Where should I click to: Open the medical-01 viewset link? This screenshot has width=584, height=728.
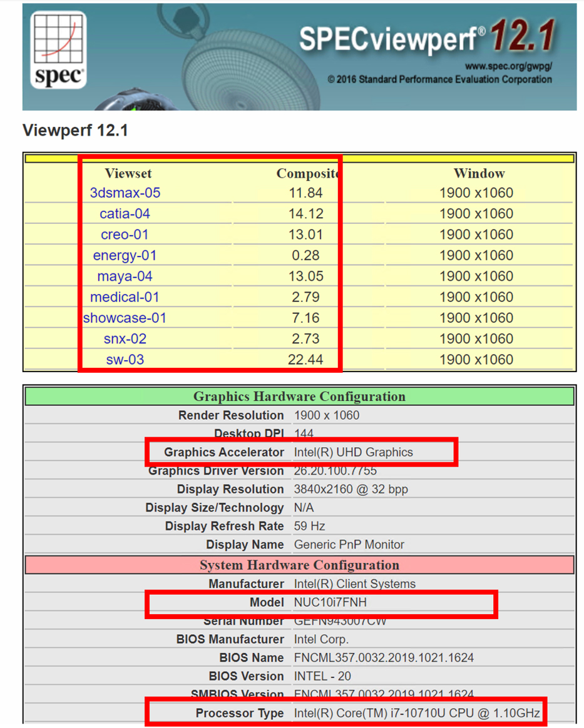(x=125, y=297)
